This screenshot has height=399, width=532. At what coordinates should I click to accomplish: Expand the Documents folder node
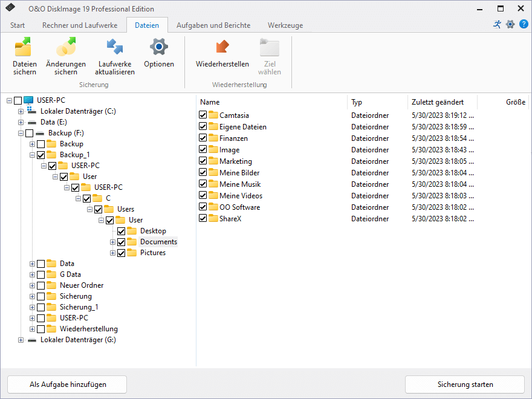pos(112,242)
